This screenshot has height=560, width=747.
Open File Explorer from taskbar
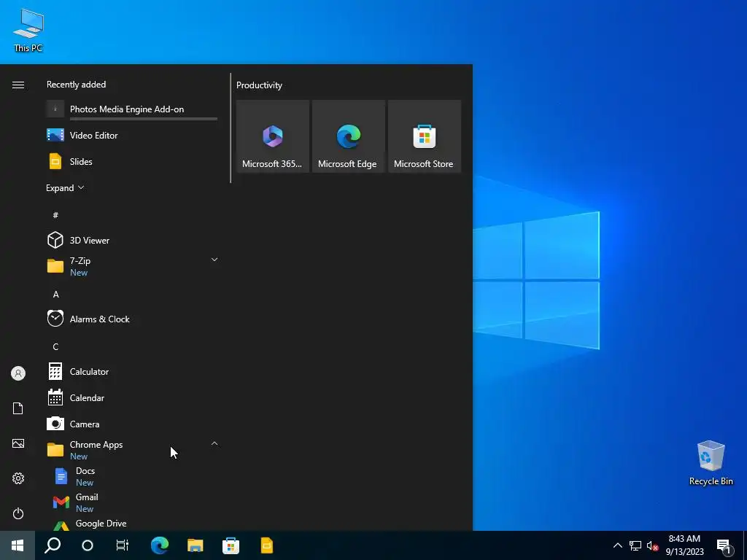[196, 545]
